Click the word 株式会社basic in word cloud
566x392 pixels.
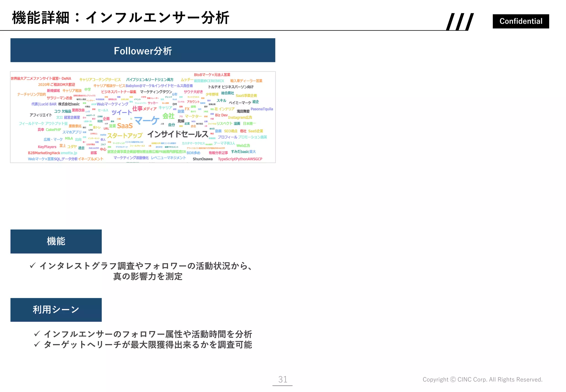(69, 104)
